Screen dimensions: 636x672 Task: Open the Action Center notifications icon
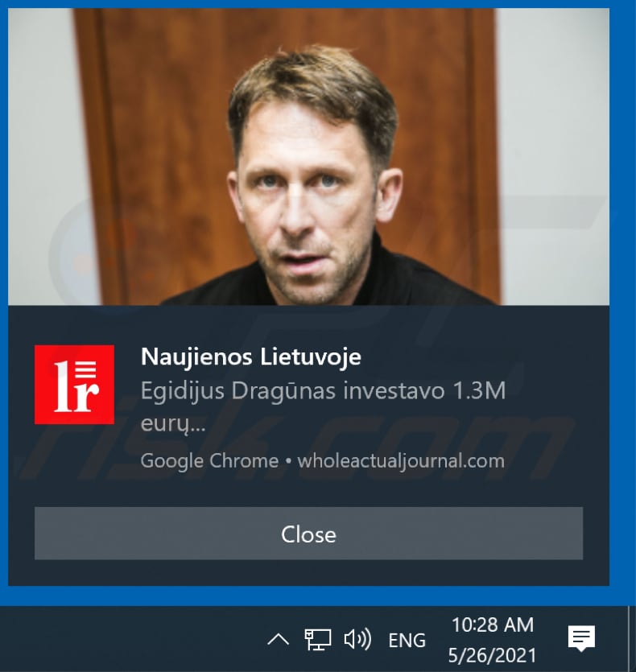(581, 638)
